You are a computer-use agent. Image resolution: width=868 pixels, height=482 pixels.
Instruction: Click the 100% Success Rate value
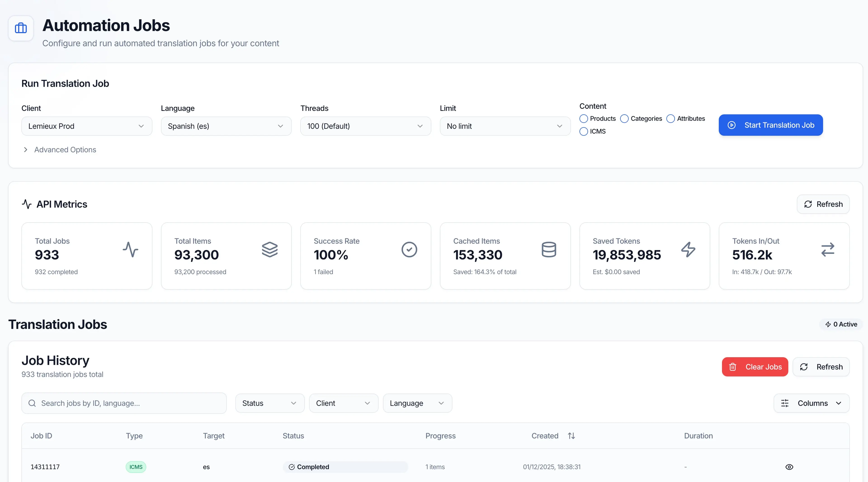coord(331,255)
